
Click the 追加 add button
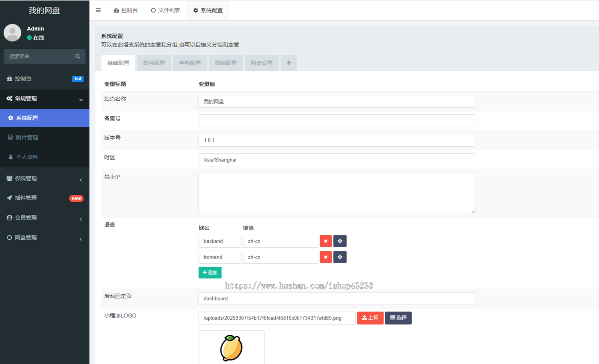pyautogui.click(x=210, y=273)
